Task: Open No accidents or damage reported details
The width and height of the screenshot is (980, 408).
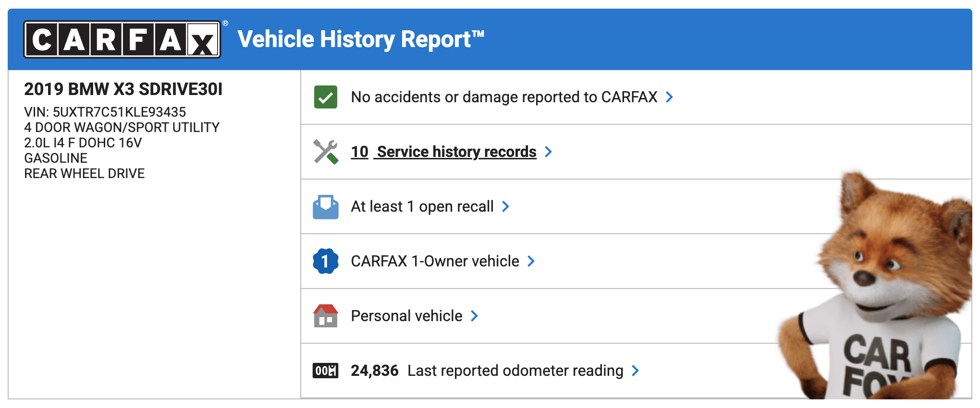Action: (x=503, y=97)
